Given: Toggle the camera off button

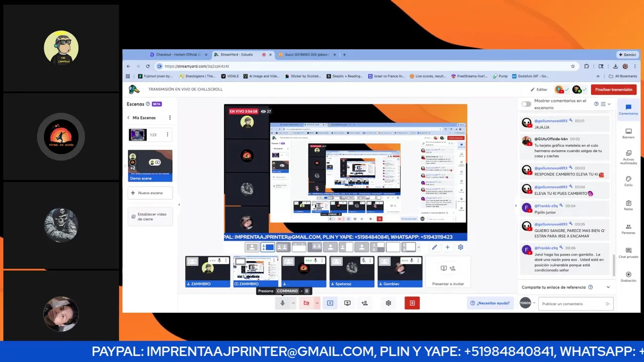Looking at the screenshot, I should 306,303.
